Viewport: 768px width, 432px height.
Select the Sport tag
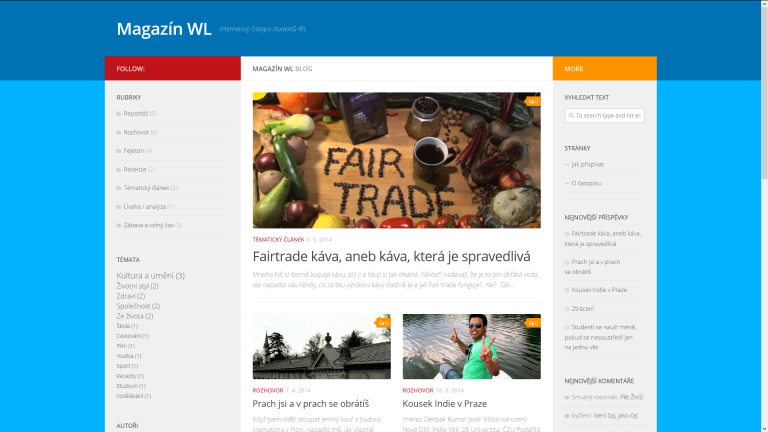127,366
